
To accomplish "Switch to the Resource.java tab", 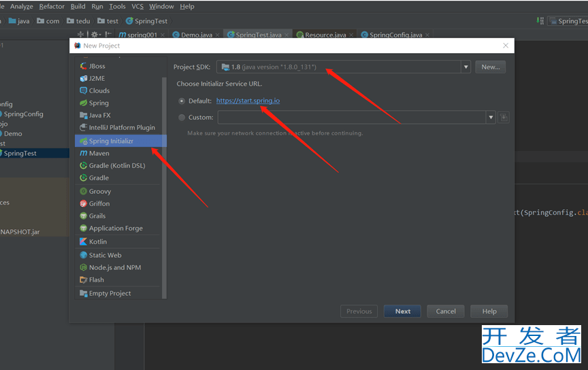I will pos(325,35).
